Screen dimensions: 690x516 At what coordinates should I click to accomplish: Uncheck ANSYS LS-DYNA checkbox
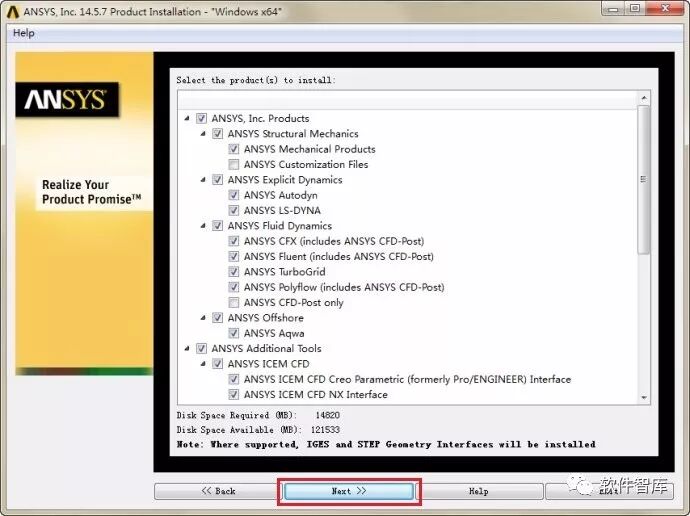pos(234,211)
